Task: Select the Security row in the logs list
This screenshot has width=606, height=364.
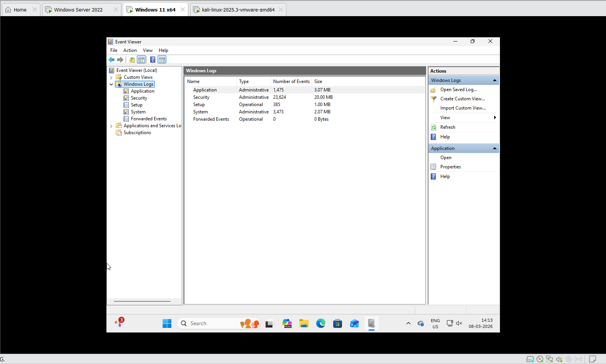Action: pos(201,97)
